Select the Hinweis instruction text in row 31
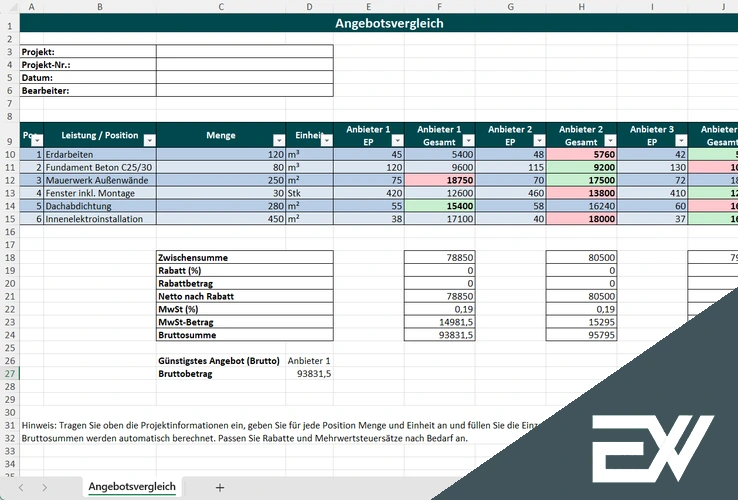 280,425
